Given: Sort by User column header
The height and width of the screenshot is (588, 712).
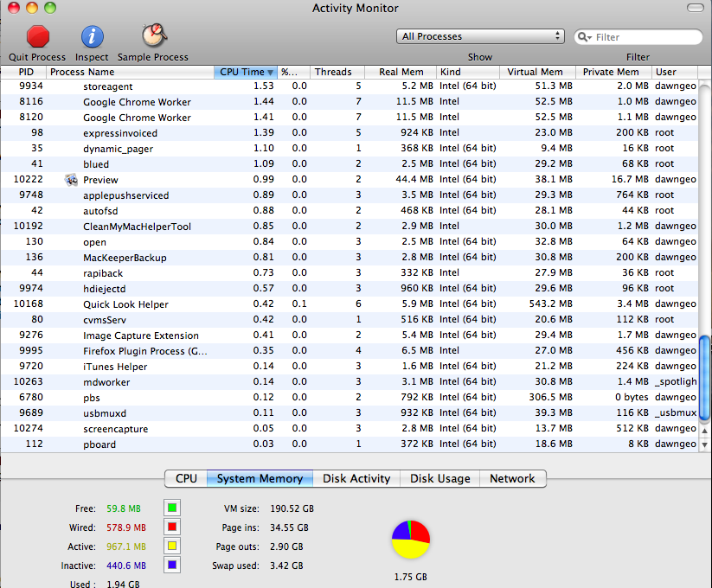Looking at the screenshot, I should coord(674,72).
